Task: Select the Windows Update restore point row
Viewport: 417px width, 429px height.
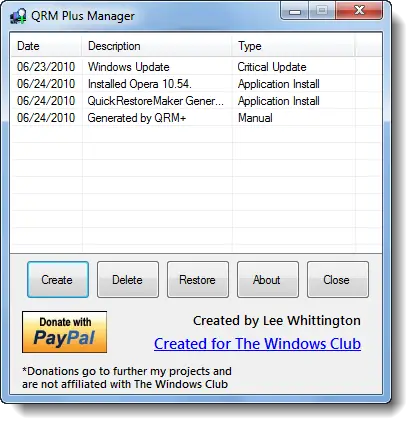Action: pos(196,67)
